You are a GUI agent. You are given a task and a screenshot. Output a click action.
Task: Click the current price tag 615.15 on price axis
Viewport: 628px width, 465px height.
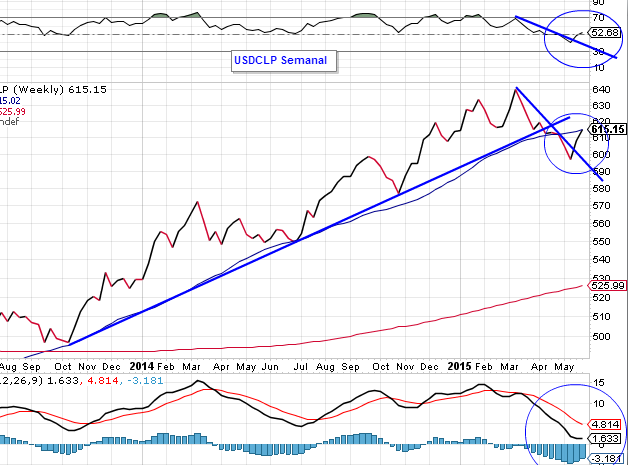(608, 129)
